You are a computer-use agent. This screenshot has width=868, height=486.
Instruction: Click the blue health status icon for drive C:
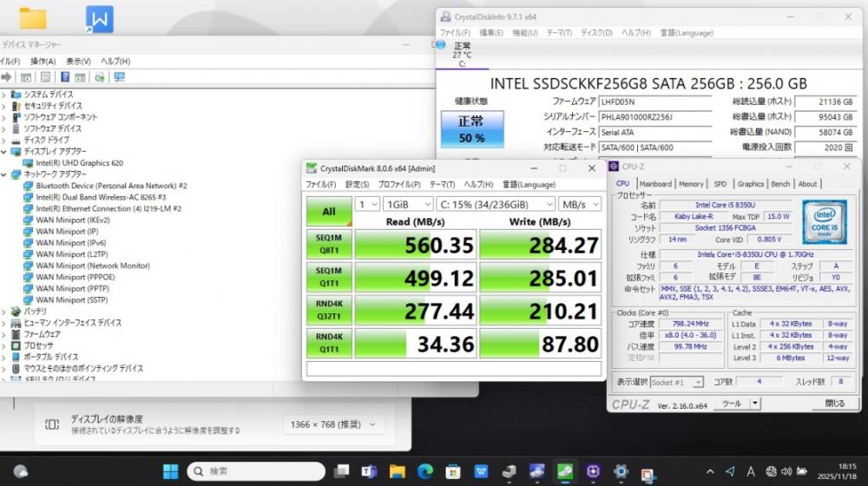pos(442,45)
